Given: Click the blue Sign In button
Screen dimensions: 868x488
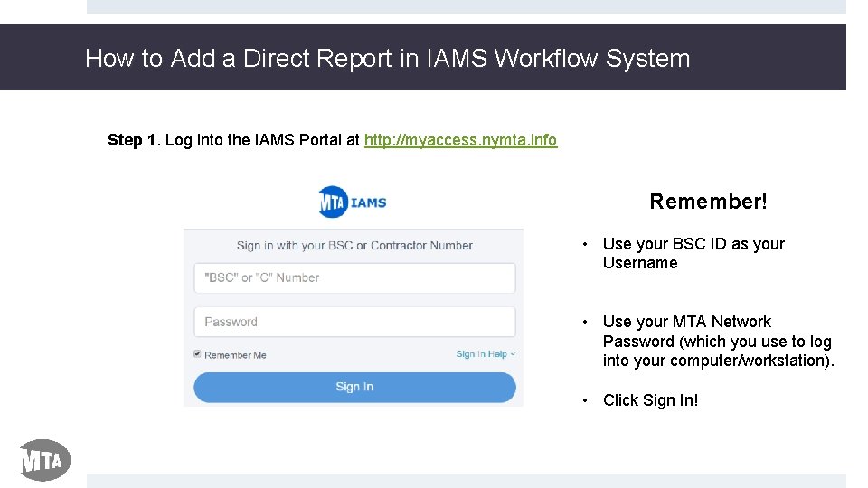Looking at the screenshot, I should (354, 387).
